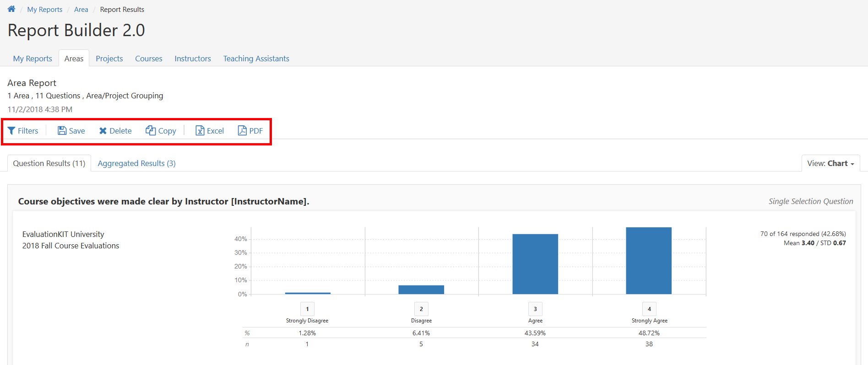Click the number 4 Strongly Agree box

click(x=649, y=309)
